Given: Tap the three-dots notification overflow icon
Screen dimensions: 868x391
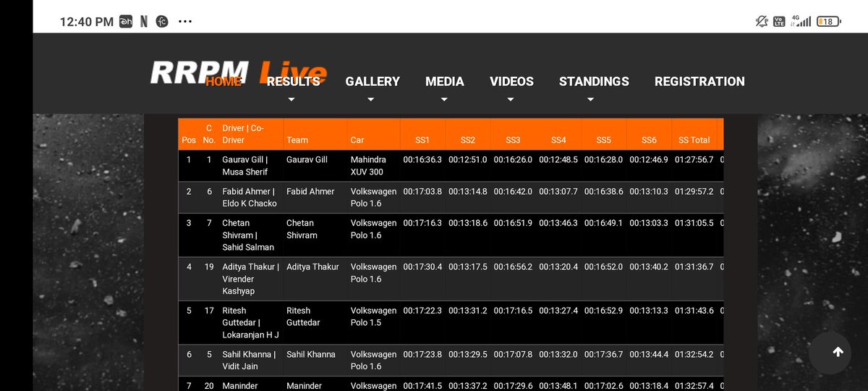Looking at the screenshot, I should click(x=185, y=22).
